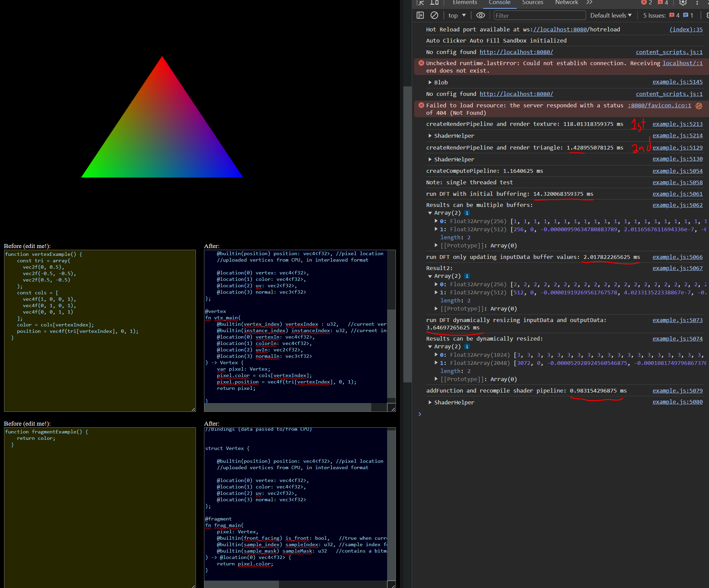Viewport: 709px width, 588px height.
Task: Collapse the Array(2) under Result2
Action: pos(430,276)
